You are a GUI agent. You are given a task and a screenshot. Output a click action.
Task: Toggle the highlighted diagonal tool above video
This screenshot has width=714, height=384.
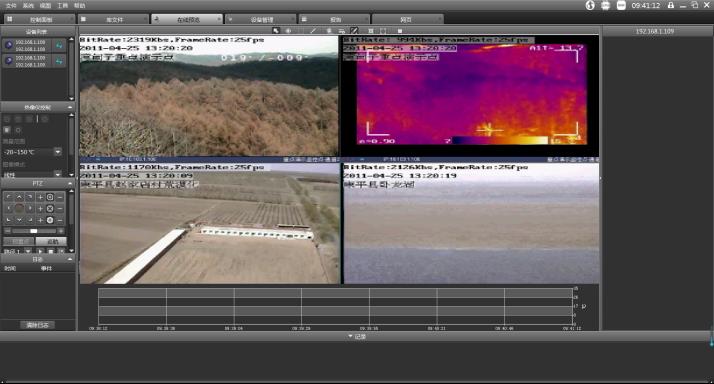[x=354, y=31]
